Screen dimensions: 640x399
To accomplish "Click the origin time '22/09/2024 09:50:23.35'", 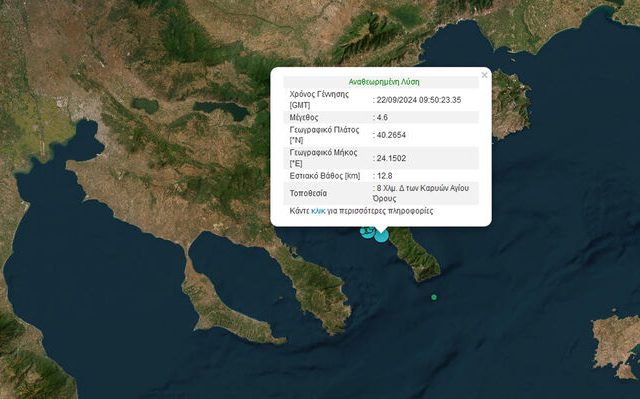I will 419,100.
